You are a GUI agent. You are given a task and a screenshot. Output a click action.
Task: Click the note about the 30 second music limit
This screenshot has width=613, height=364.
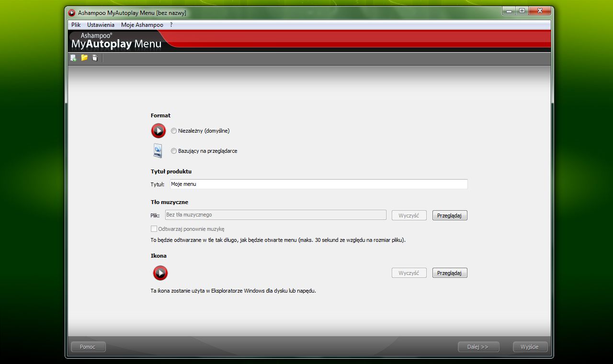278,240
